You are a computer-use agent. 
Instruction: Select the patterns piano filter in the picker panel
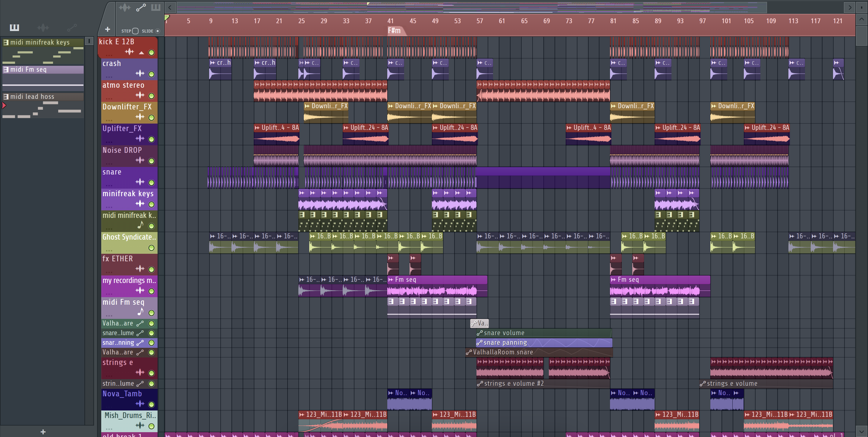tap(14, 27)
